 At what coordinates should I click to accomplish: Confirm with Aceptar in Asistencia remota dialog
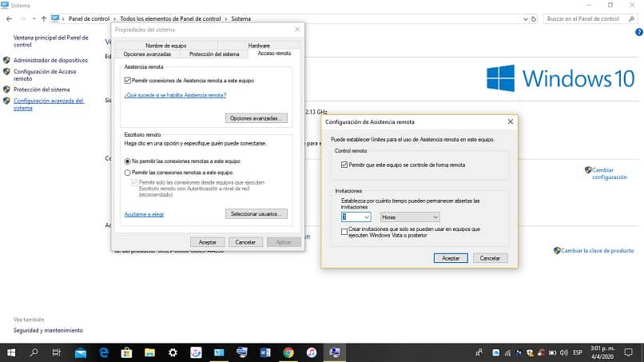[451, 258]
